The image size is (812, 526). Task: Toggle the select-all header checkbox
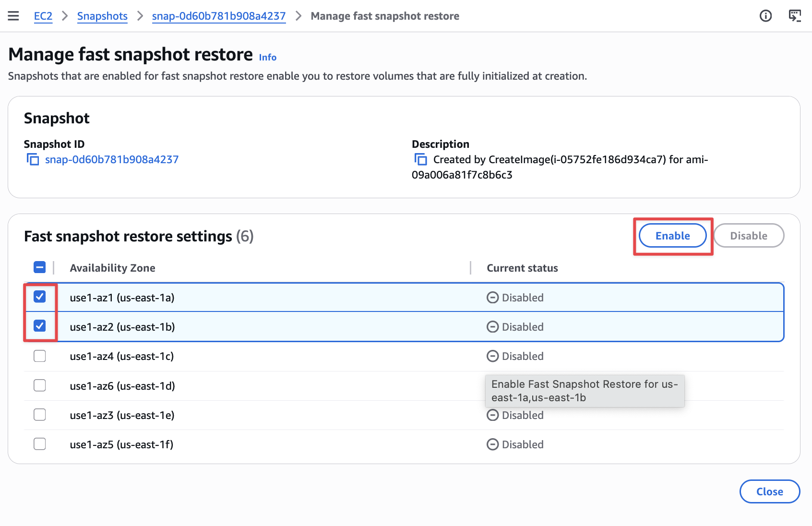pos(40,267)
